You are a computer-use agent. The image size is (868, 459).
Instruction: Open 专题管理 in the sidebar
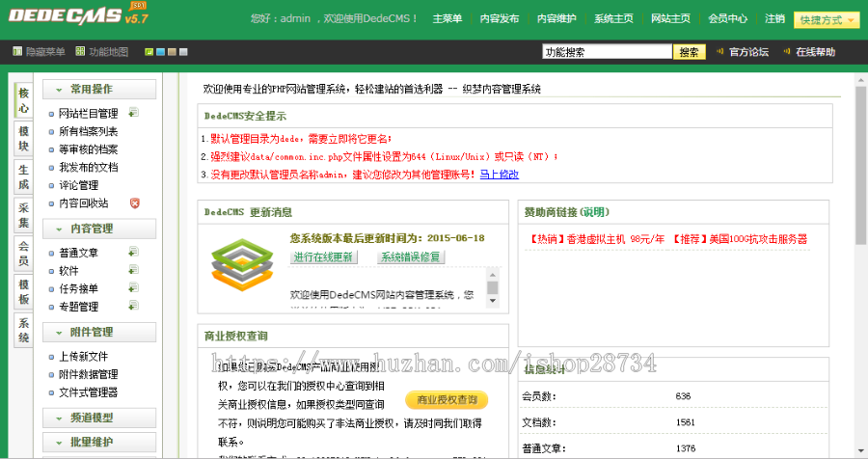coord(79,307)
